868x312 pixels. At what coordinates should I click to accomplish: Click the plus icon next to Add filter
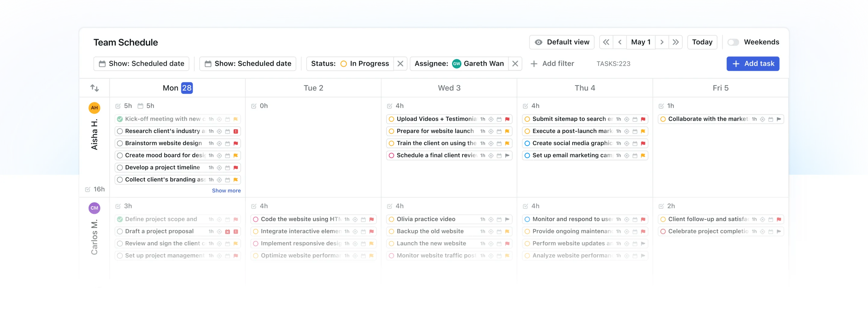pos(534,64)
